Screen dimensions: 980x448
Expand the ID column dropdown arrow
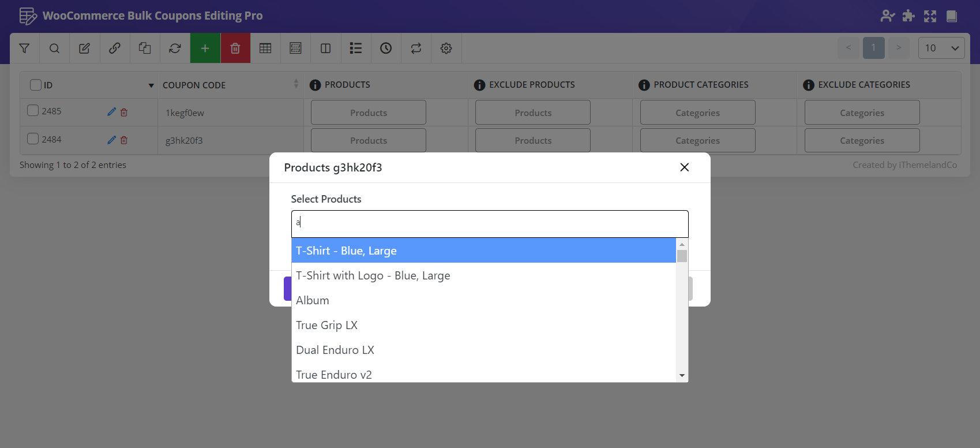click(x=151, y=85)
